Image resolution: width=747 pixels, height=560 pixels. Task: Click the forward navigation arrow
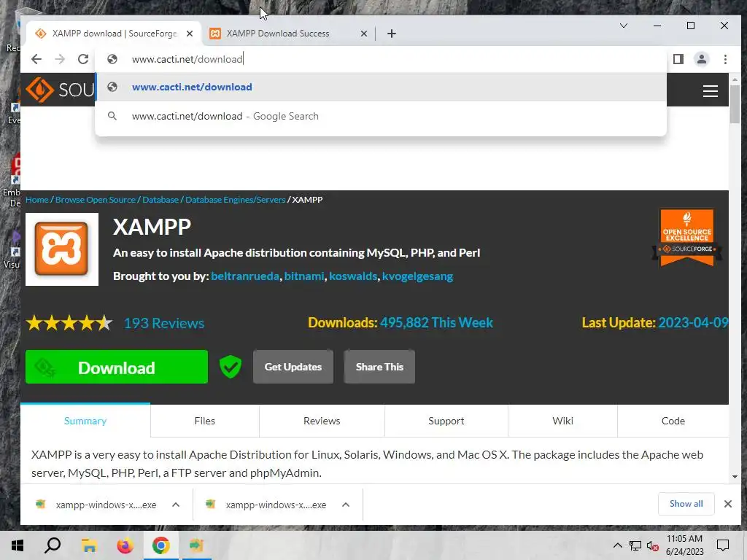[60, 59]
